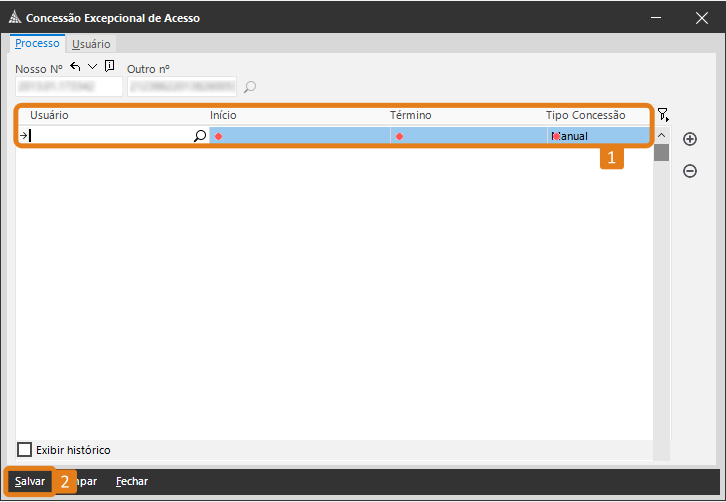This screenshot has height=502, width=726.
Task: Select the Término cell in the row
Action: tap(468, 136)
